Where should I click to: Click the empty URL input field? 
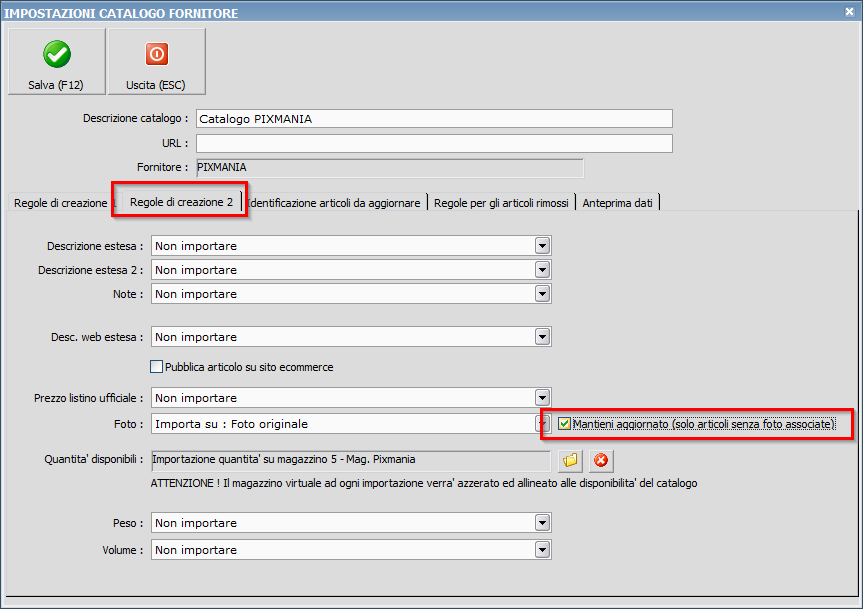pyautogui.click(x=434, y=143)
